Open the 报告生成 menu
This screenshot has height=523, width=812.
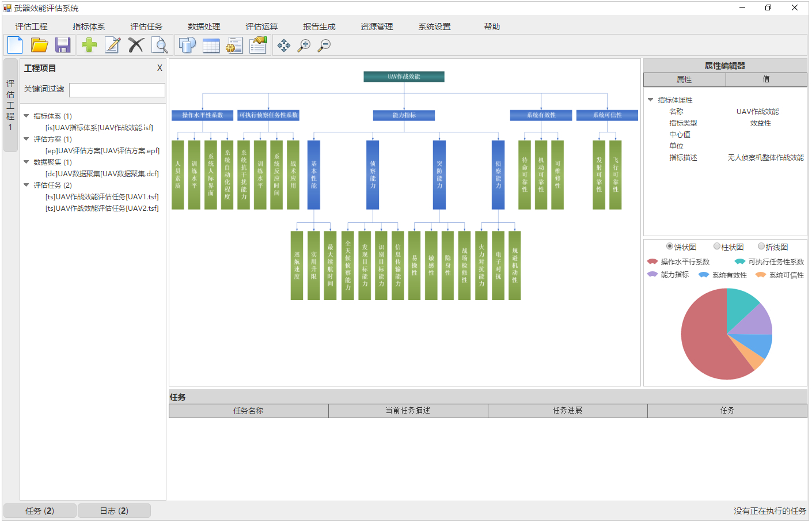click(319, 26)
